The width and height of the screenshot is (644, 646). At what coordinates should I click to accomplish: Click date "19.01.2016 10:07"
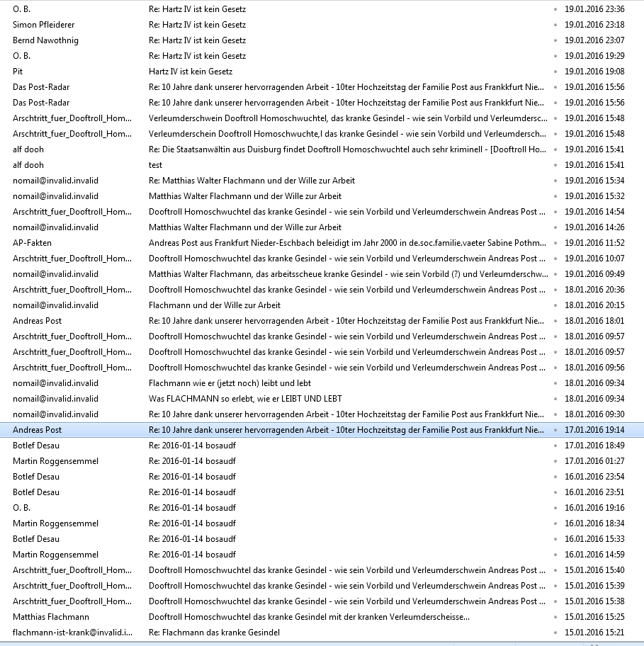[594, 259]
